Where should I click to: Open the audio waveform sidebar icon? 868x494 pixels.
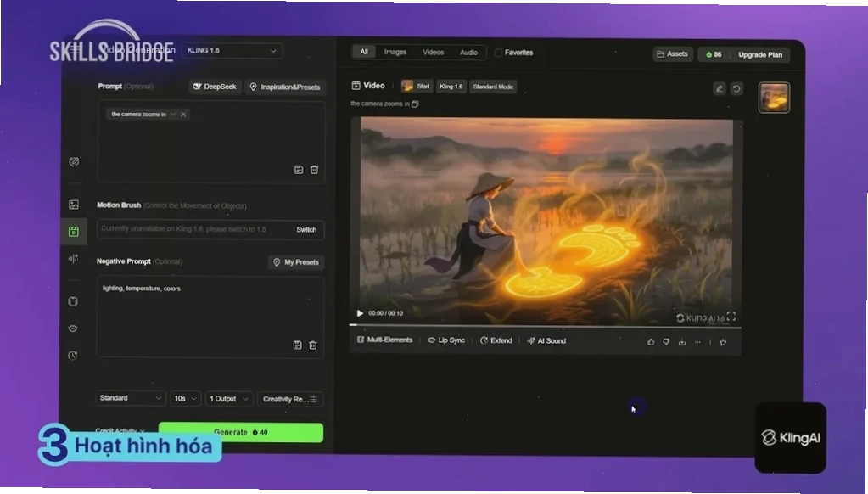[x=73, y=259]
